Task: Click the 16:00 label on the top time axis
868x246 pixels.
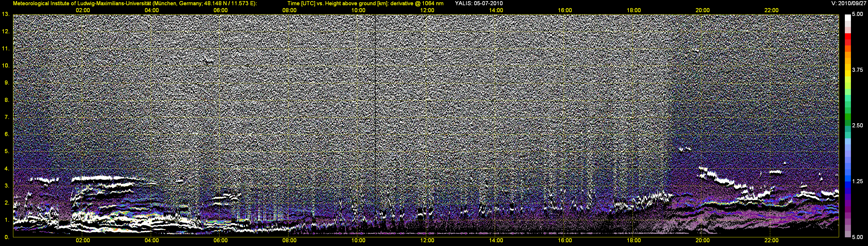Action: pos(565,10)
